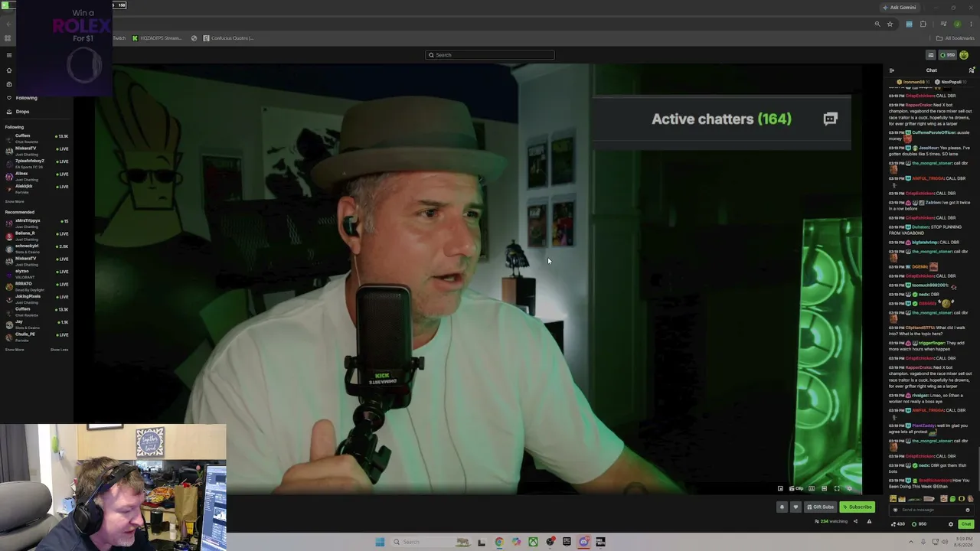Bookmark this page with star icon

click(x=890, y=24)
